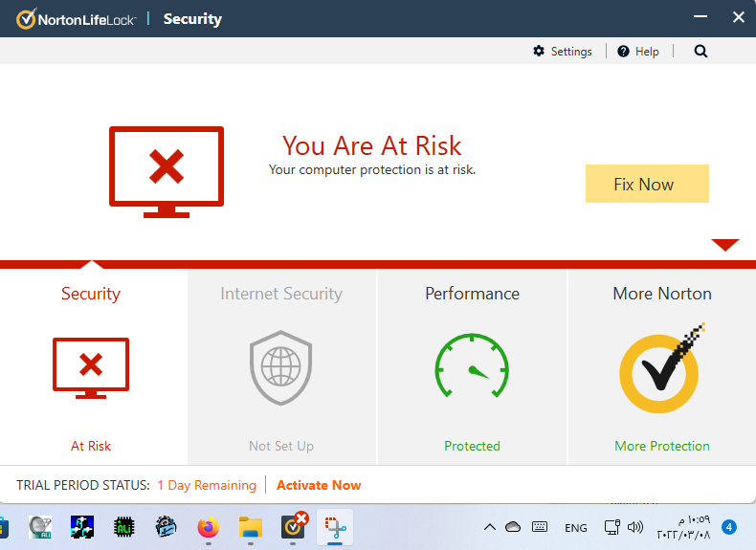Click the OneDrive cloud tray icon
The width and height of the screenshot is (756, 550).
513,527
